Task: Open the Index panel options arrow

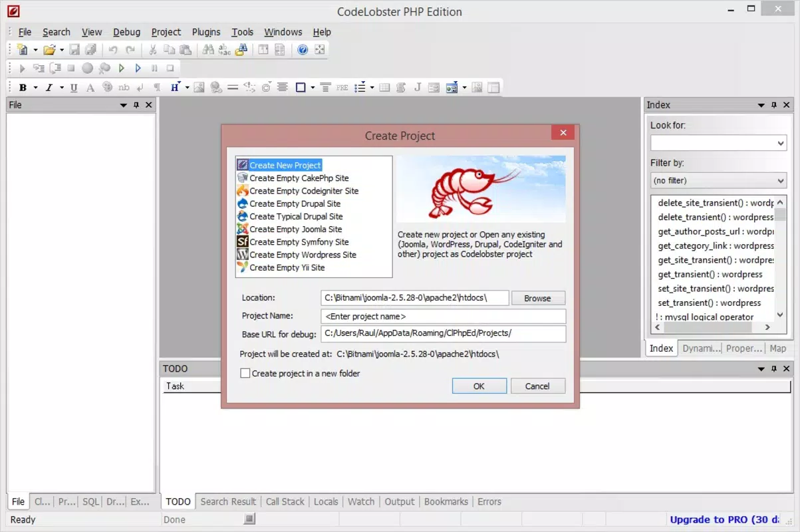Action: [x=761, y=105]
